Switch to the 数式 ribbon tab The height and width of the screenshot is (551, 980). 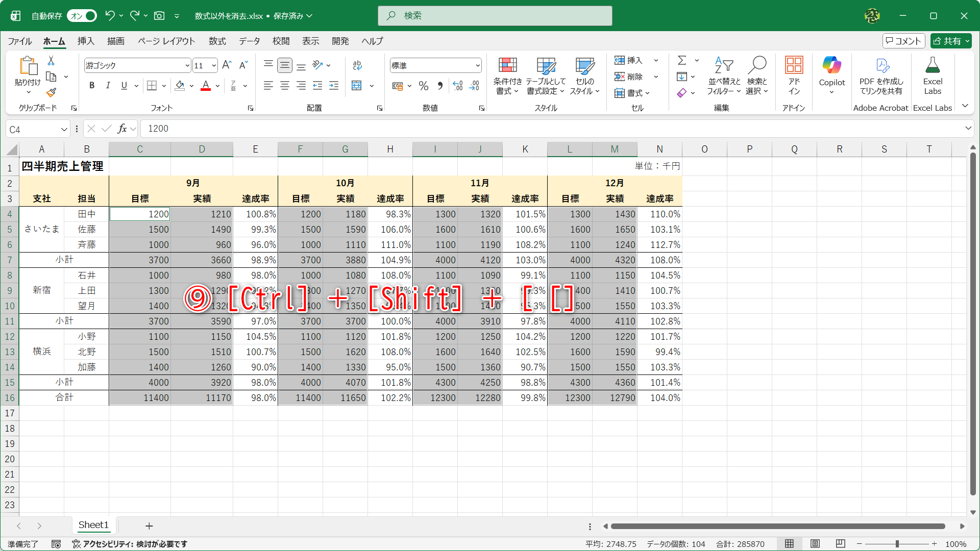pyautogui.click(x=217, y=41)
